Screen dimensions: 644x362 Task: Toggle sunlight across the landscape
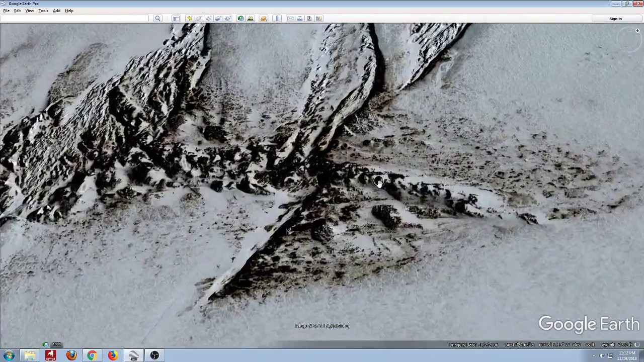[x=251, y=19]
